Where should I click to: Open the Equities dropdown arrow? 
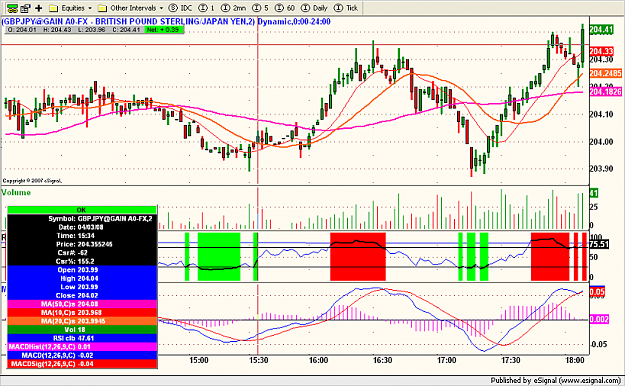pos(90,8)
